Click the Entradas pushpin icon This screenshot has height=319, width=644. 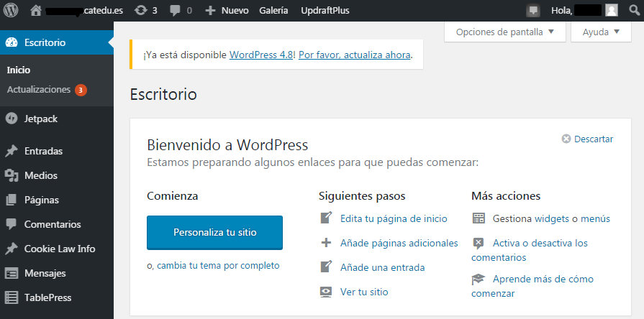[x=12, y=152]
